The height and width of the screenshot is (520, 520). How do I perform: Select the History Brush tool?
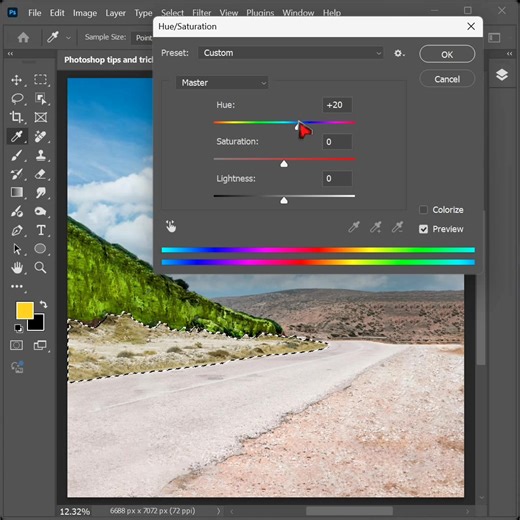tap(17, 174)
